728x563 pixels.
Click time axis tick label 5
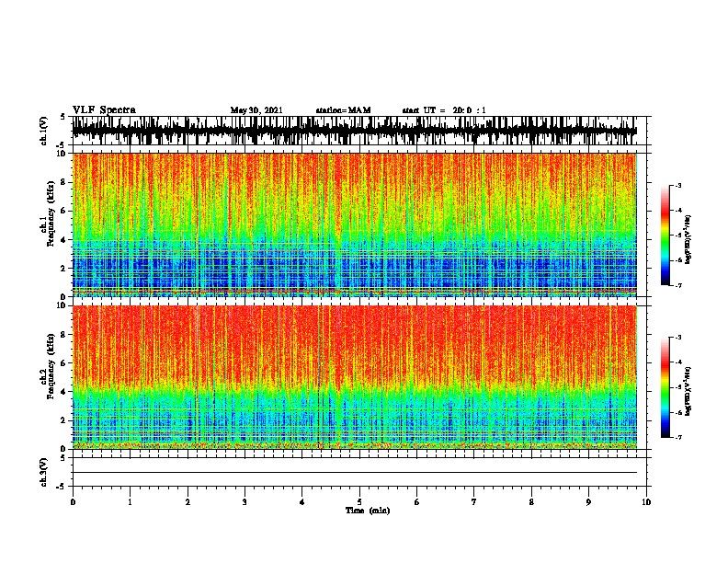click(x=359, y=502)
